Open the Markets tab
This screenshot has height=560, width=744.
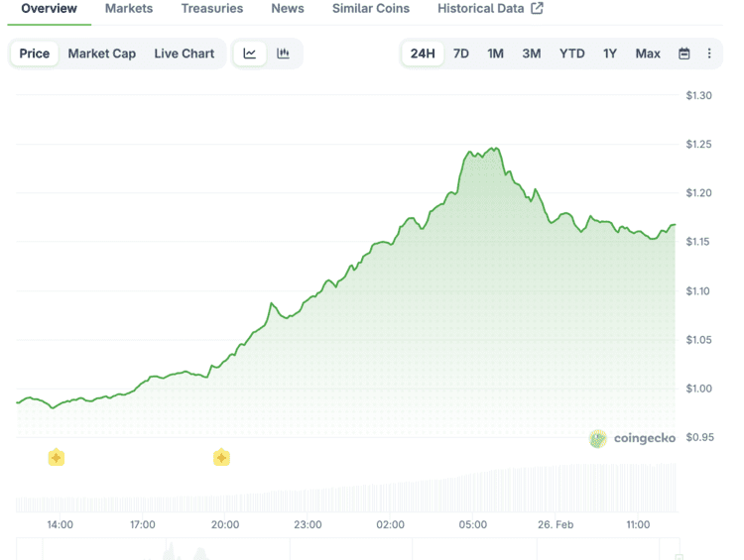129,9
